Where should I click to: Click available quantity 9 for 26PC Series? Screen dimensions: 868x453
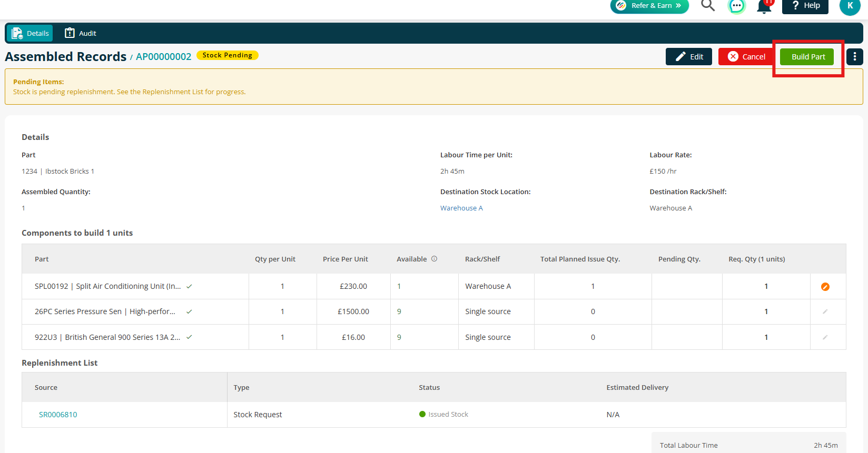(x=399, y=312)
